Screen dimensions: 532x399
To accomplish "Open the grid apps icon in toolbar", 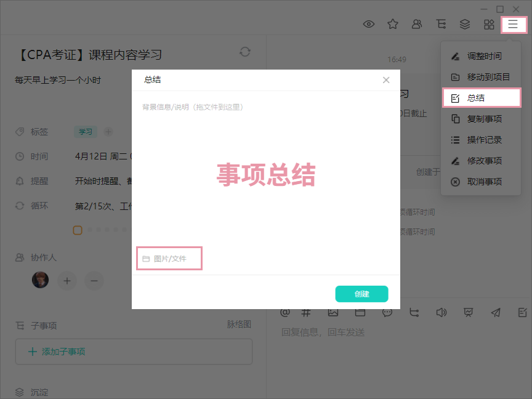I will 489,24.
